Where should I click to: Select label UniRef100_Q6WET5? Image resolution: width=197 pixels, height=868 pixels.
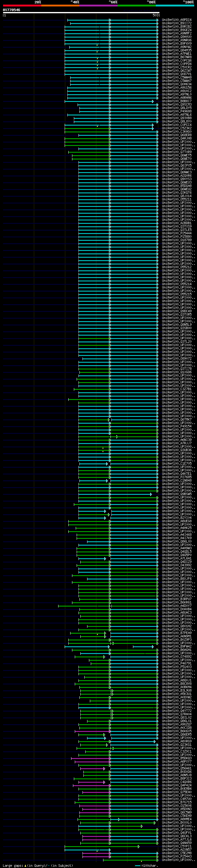click(176, 155)
